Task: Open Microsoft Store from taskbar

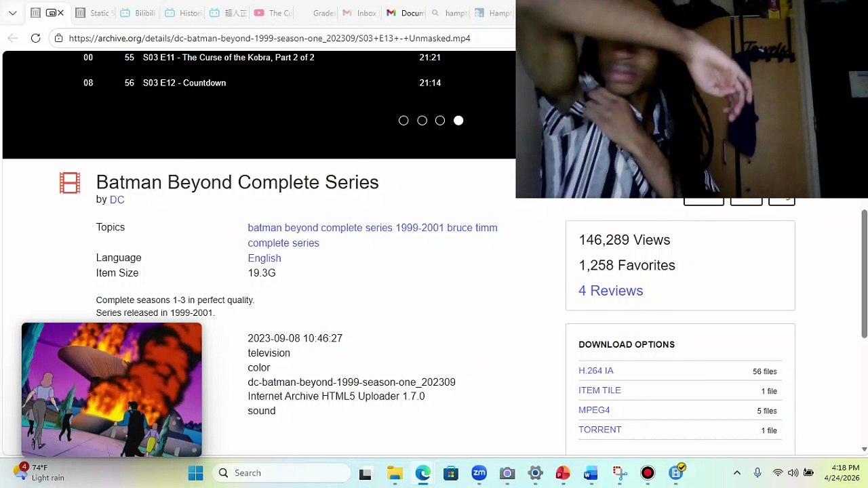Action: (451, 473)
